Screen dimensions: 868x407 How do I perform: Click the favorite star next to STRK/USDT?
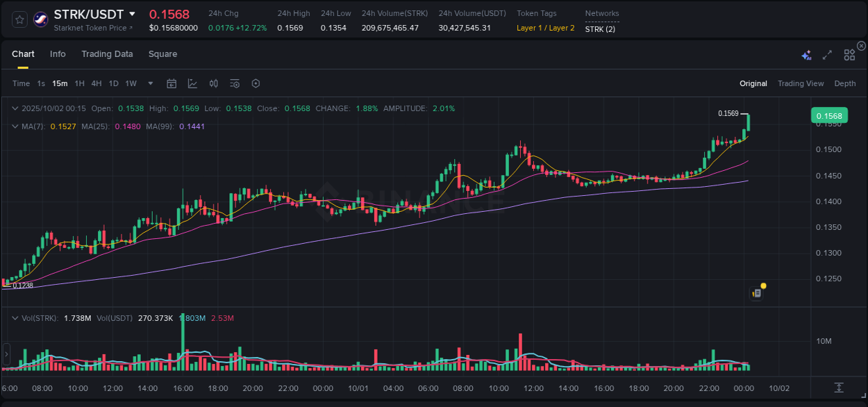click(x=19, y=19)
